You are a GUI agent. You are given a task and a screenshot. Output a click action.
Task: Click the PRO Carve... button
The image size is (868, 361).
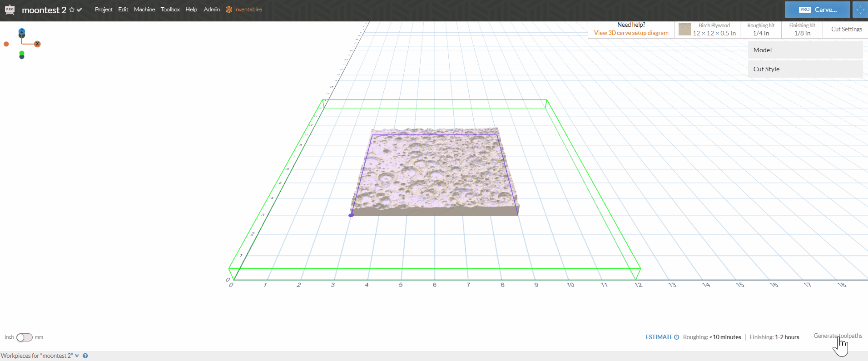tap(817, 10)
